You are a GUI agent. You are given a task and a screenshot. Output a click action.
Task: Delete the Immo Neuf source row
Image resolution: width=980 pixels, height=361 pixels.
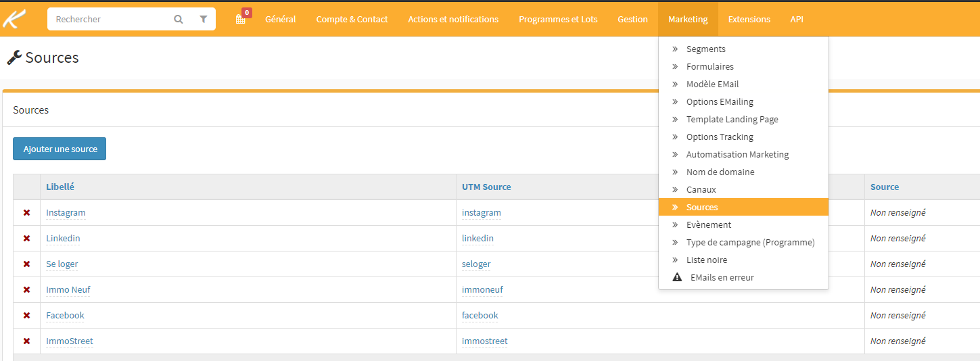click(x=27, y=290)
